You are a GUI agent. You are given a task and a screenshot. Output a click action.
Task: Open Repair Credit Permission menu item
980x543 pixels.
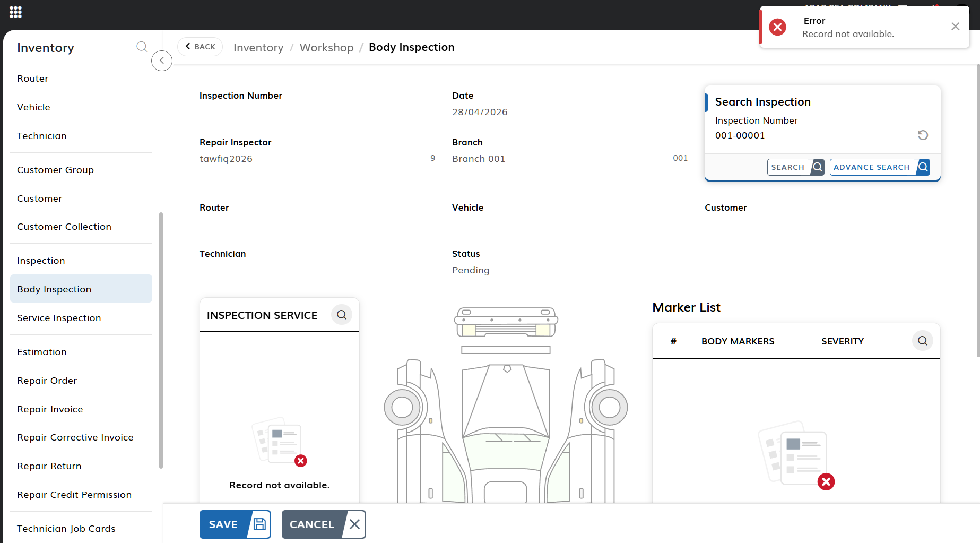pos(81,495)
